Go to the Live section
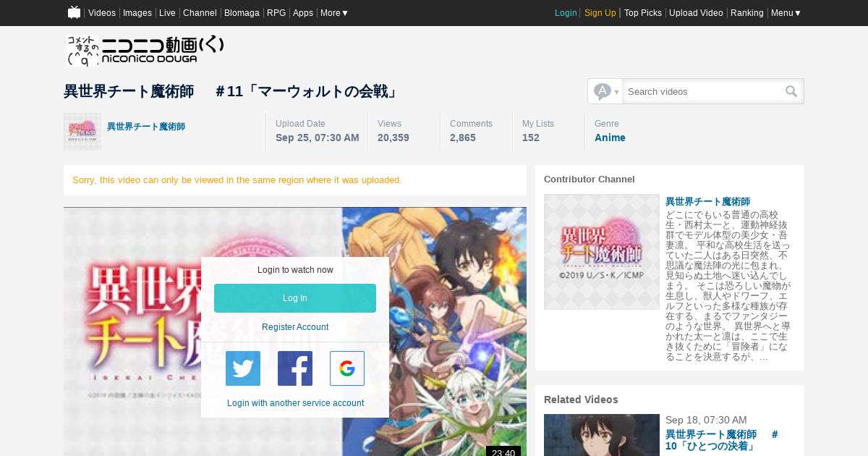The image size is (868, 456). (167, 13)
